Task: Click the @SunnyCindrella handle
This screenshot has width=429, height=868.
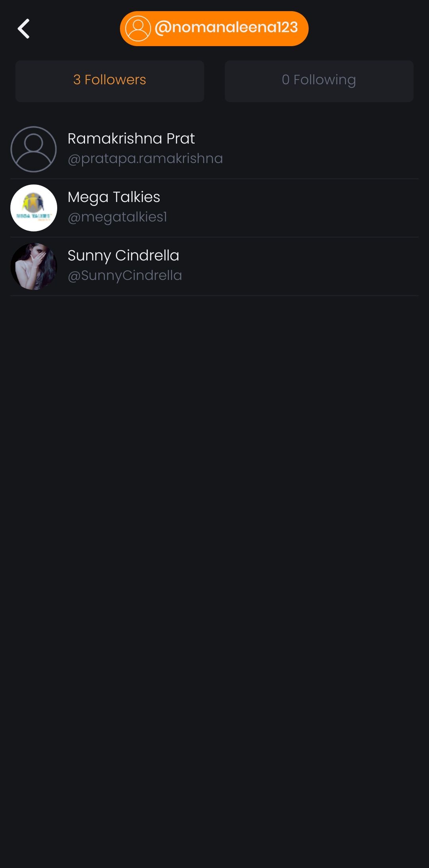Action: 125,275
